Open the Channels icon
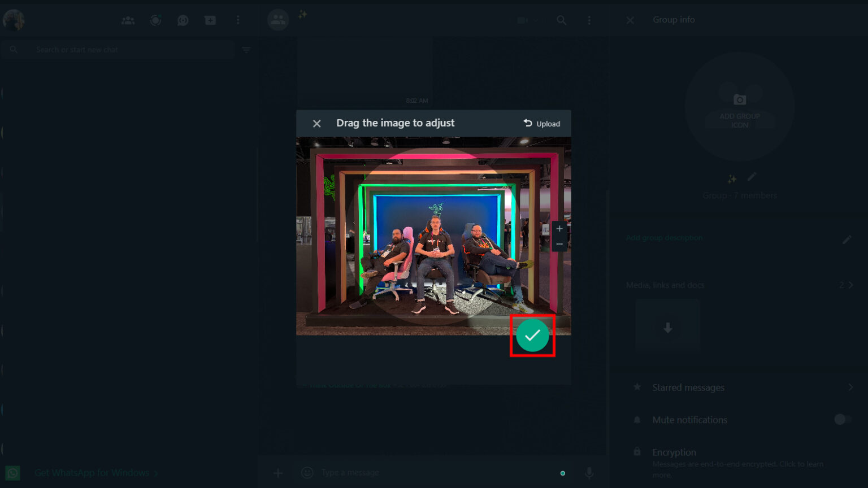 click(183, 20)
